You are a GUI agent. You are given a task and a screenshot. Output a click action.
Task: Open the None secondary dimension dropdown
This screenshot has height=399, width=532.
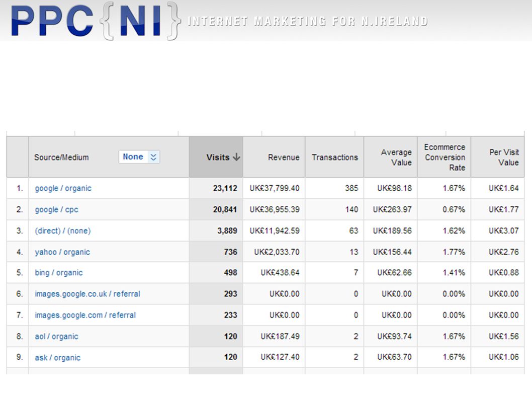pos(139,157)
